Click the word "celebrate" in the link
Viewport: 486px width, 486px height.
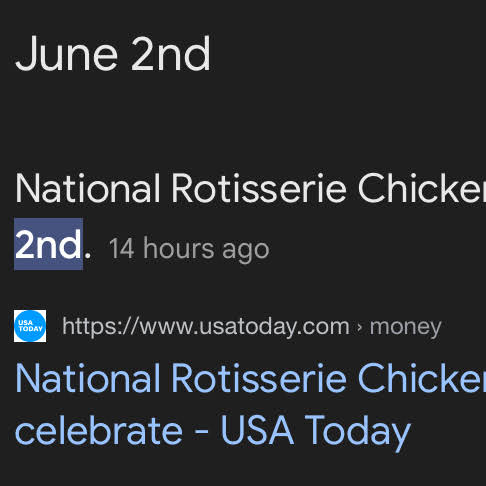[x=99, y=430]
